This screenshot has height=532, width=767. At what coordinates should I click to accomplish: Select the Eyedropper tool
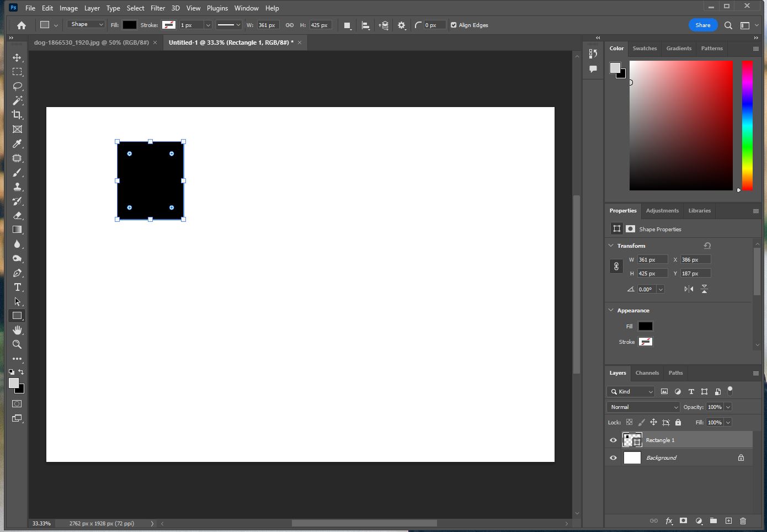click(x=17, y=144)
